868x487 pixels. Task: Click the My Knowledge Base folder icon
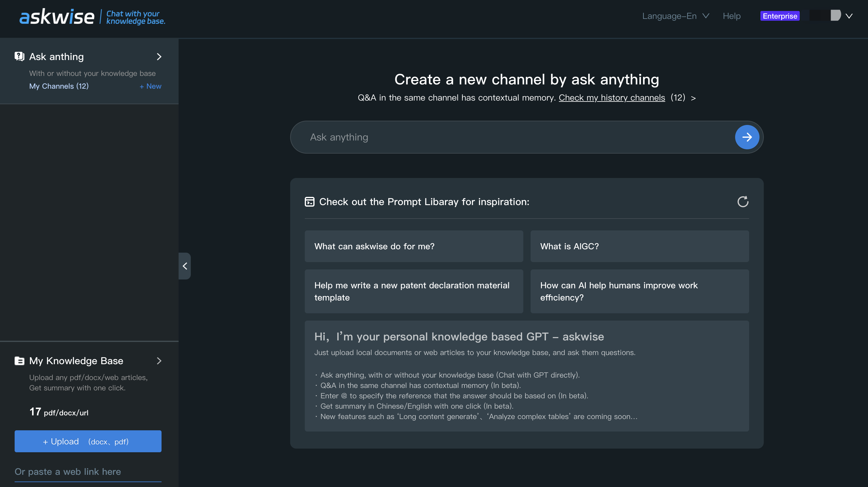coord(20,361)
